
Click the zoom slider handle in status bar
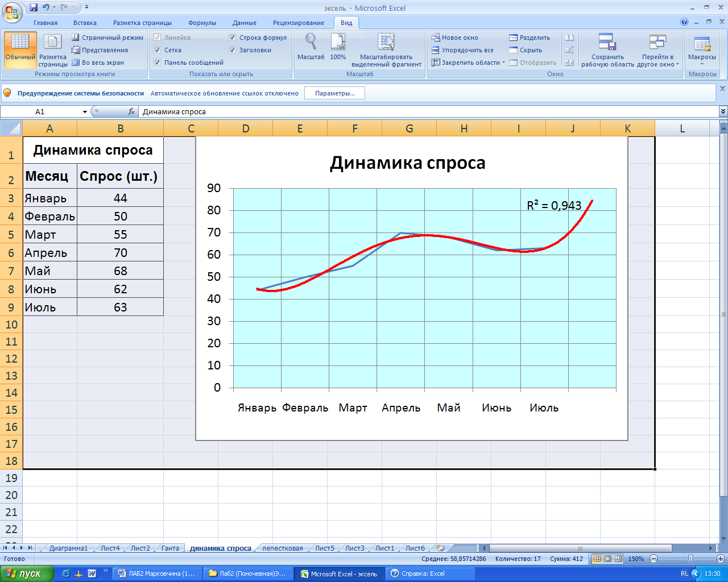690,559
